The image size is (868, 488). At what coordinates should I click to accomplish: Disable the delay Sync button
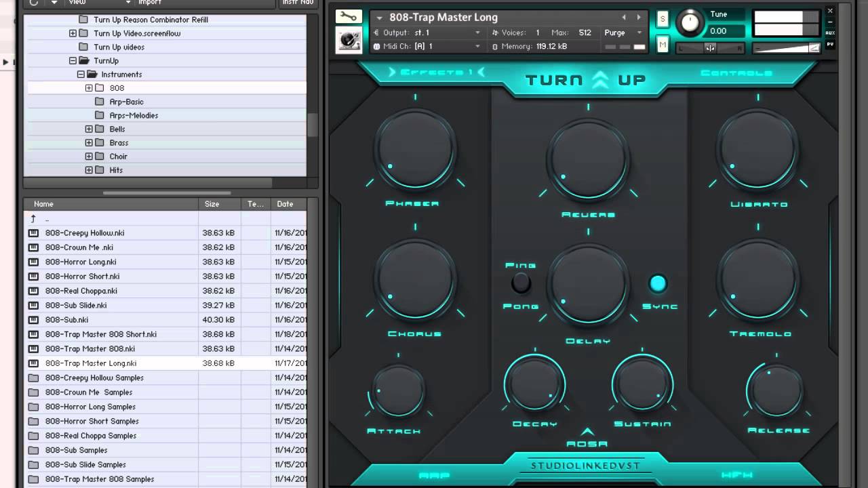tap(658, 283)
